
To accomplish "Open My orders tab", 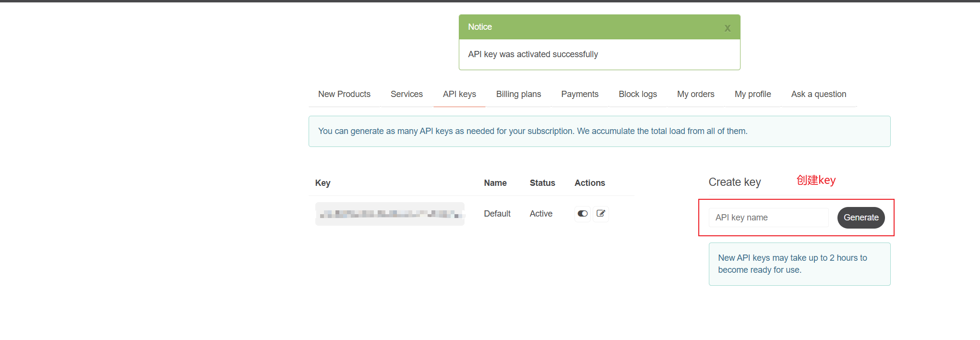I will (x=695, y=94).
